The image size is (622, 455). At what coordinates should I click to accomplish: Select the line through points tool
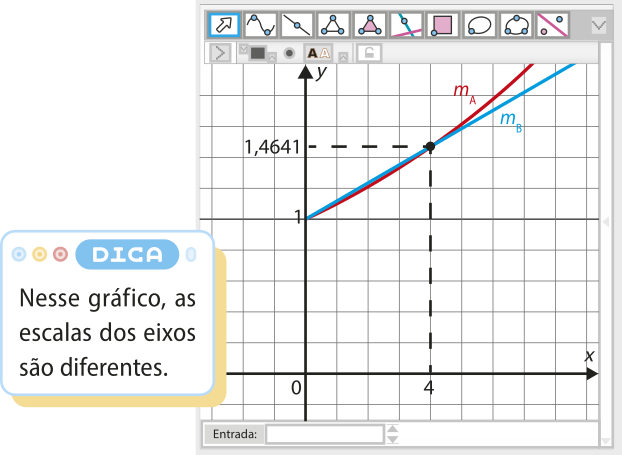tap(297, 25)
